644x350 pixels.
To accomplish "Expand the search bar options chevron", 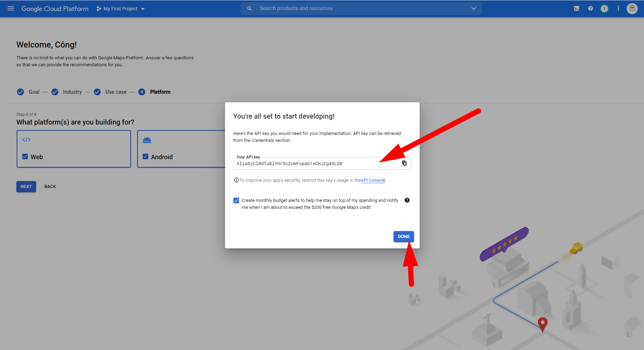I will (x=474, y=8).
